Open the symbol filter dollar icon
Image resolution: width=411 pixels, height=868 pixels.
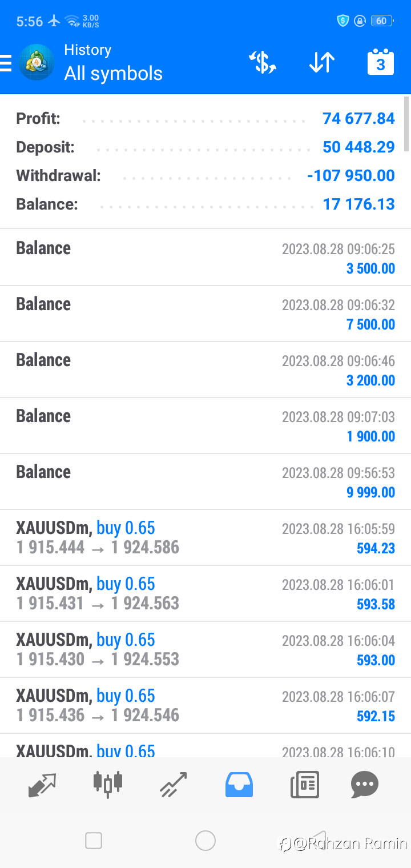point(263,62)
